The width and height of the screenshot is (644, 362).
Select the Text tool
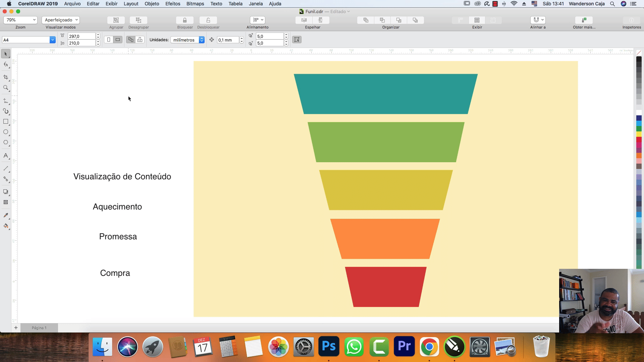(6, 156)
